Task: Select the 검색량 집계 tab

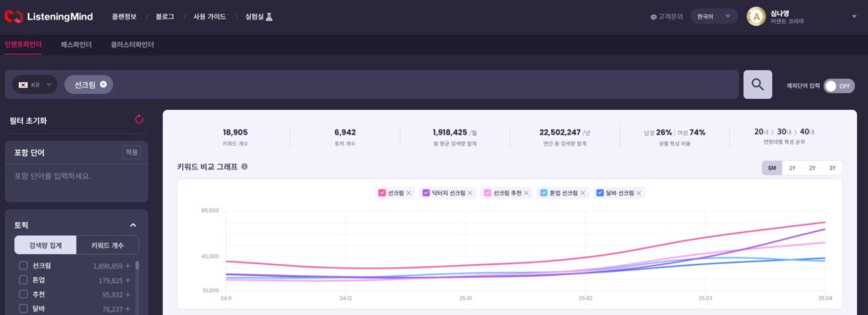Action: (46, 245)
